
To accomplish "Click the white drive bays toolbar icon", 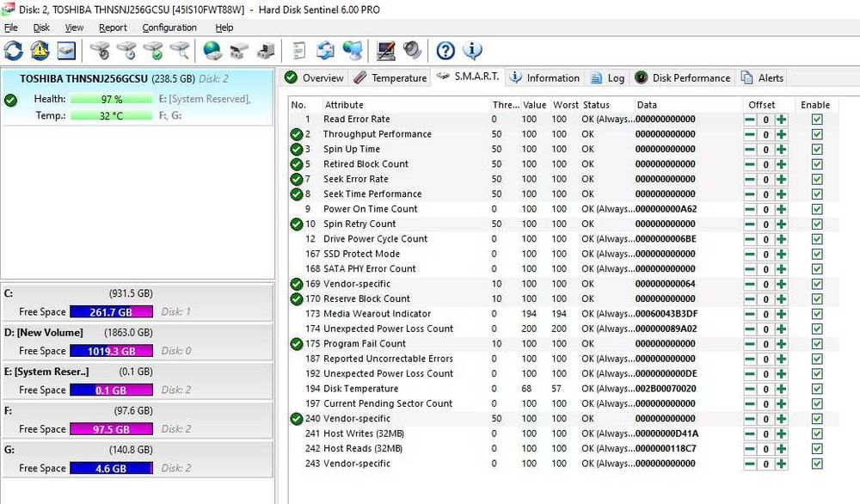I will (x=239, y=51).
